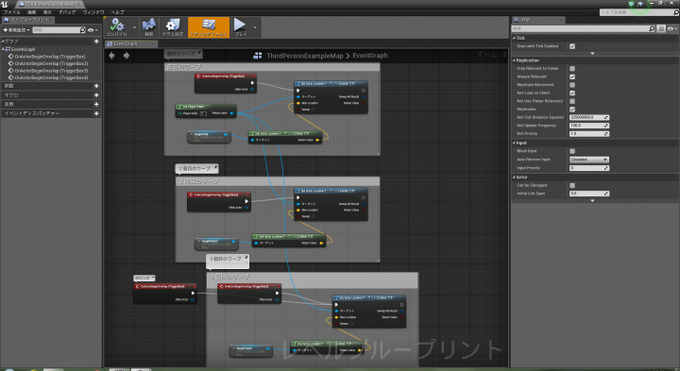Click the My Blueprint search field

click(x=56, y=30)
